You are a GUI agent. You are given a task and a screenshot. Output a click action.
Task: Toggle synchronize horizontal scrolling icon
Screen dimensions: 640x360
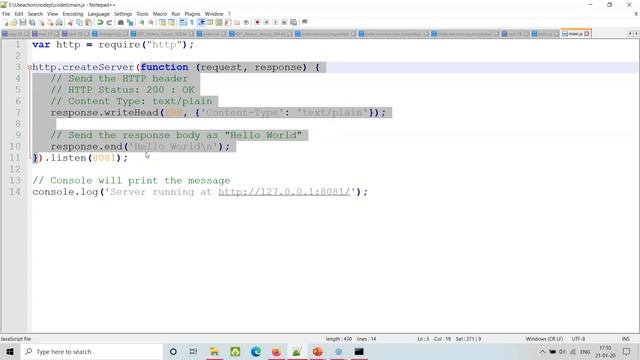click(x=171, y=22)
